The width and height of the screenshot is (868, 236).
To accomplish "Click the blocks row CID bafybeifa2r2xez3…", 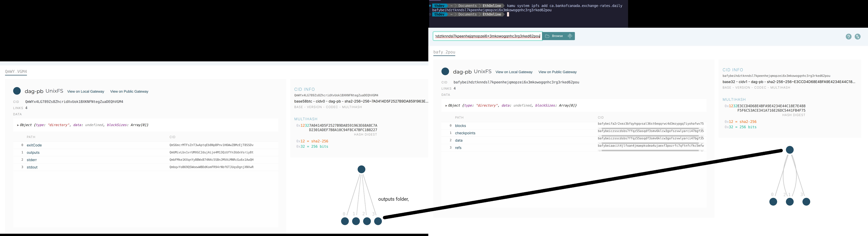I will 651,124.
